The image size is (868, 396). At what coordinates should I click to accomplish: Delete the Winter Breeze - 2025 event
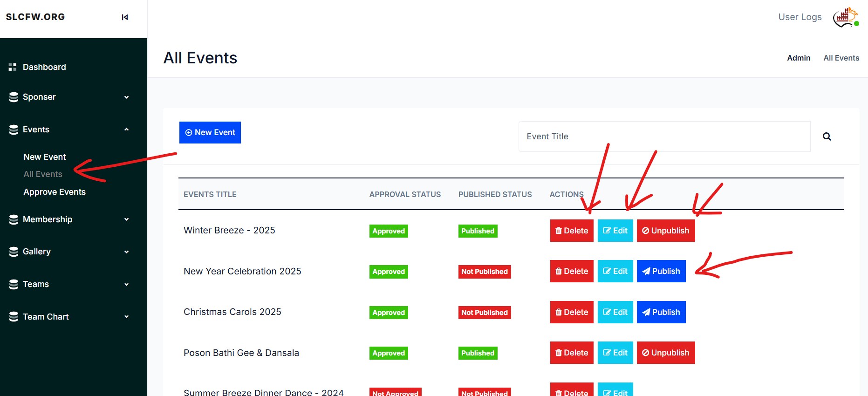572,231
